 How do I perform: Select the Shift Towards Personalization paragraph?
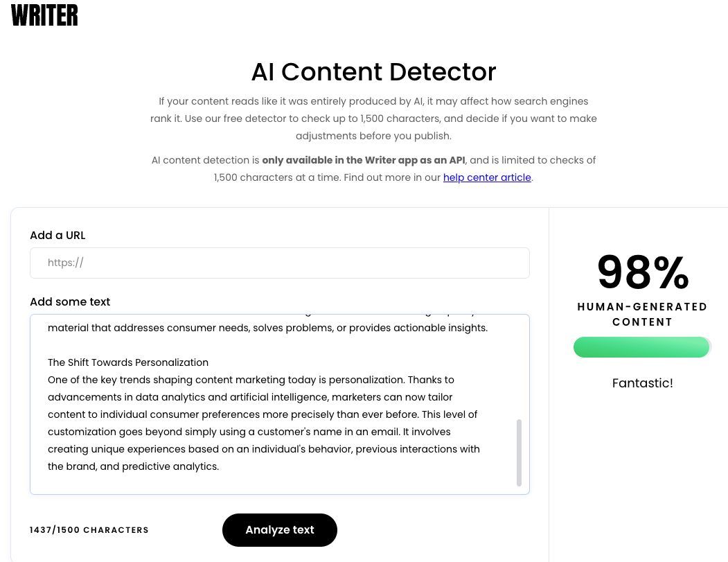point(263,423)
